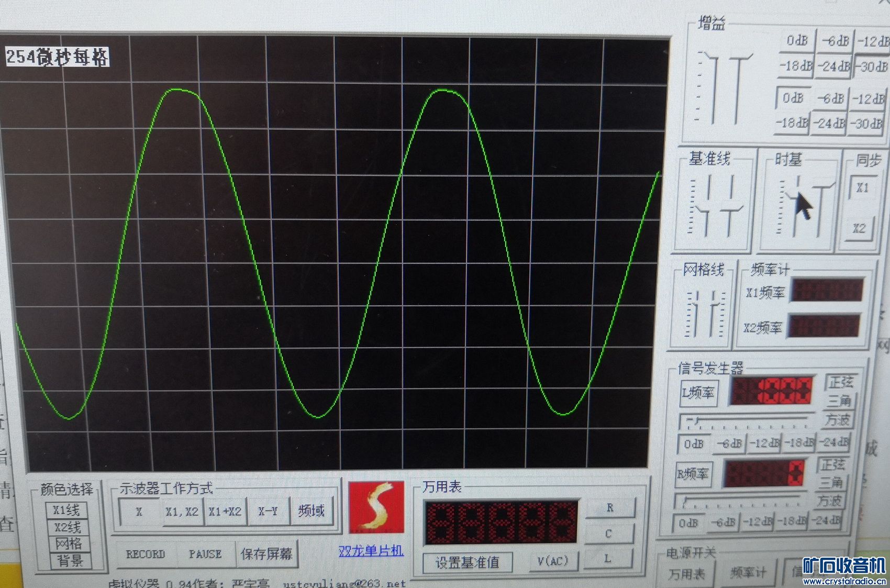Set L generator output to -24dB
Viewport: 890px width, 588px height.
coord(833,442)
